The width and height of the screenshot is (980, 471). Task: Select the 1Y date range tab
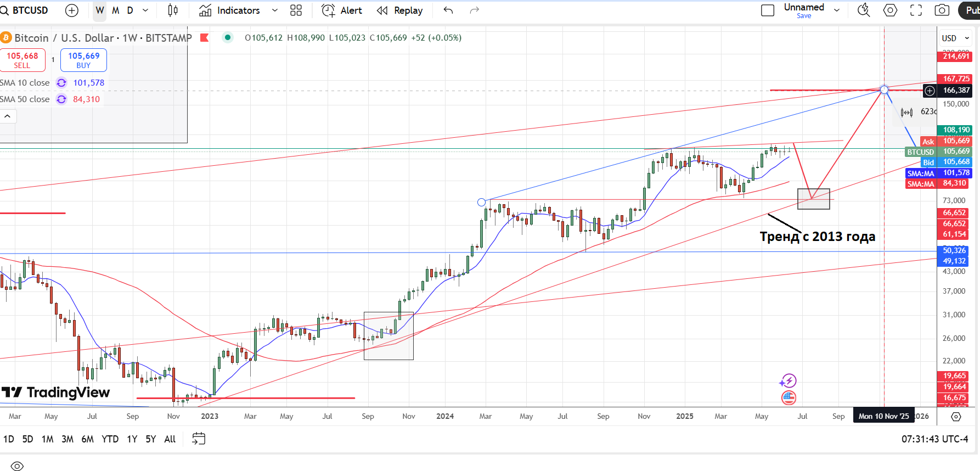pyautogui.click(x=132, y=439)
